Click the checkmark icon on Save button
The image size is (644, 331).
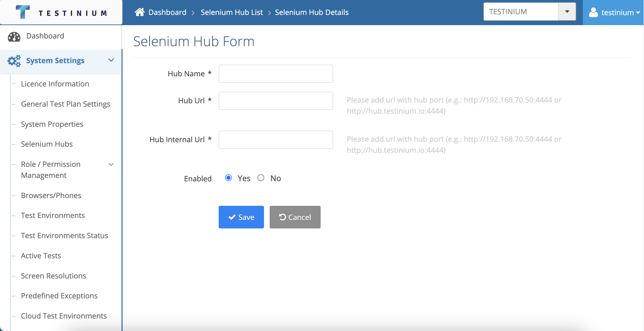tap(232, 217)
